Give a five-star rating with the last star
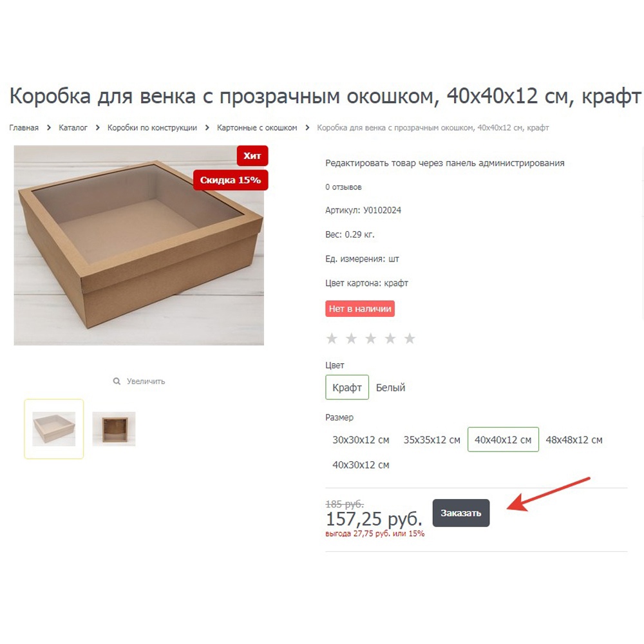The width and height of the screenshot is (644, 644). click(x=410, y=339)
